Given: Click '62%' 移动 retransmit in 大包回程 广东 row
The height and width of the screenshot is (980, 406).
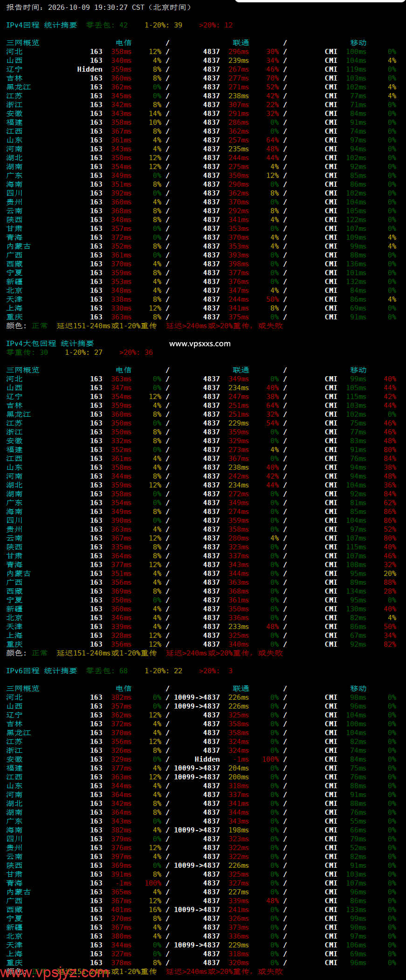Looking at the screenshot, I should tap(390, 503).
